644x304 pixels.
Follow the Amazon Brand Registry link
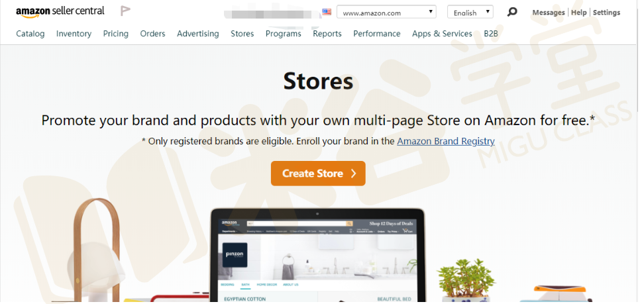446,141
